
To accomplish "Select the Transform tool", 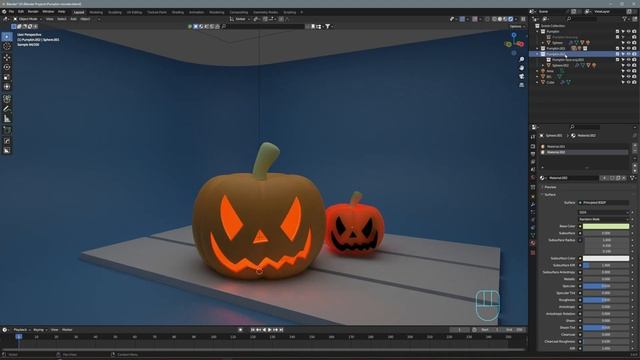I will (7, 87).
